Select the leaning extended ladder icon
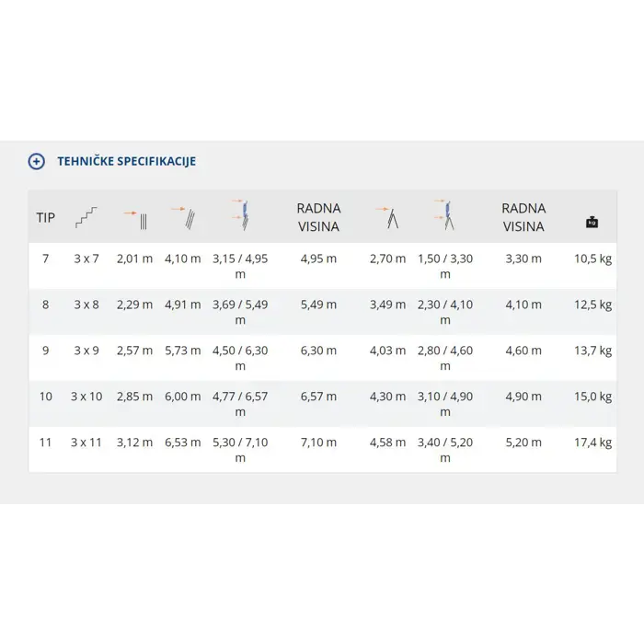The width and height of the screenshot is (644, 644). click(x=183, y=218)
